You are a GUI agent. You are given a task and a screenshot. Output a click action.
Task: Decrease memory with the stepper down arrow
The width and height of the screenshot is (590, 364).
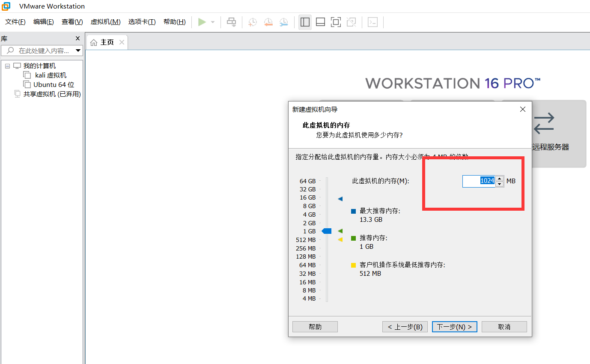point(500,184)
